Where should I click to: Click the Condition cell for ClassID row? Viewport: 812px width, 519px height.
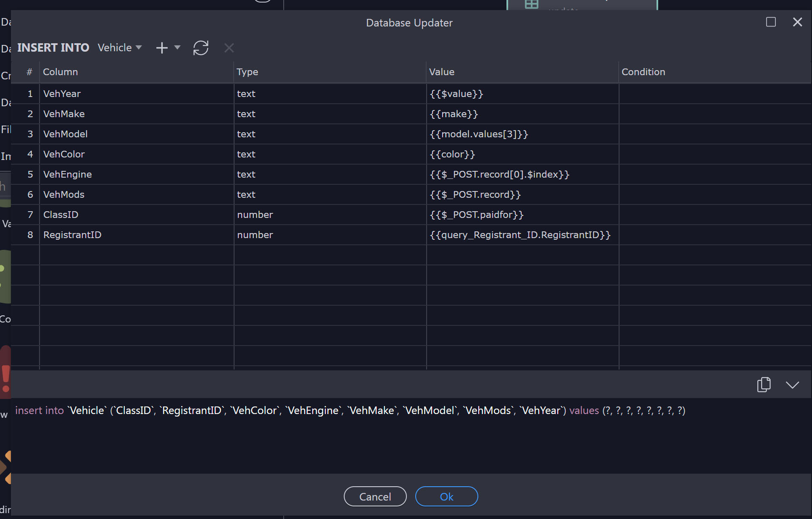(x=715, y=215)
